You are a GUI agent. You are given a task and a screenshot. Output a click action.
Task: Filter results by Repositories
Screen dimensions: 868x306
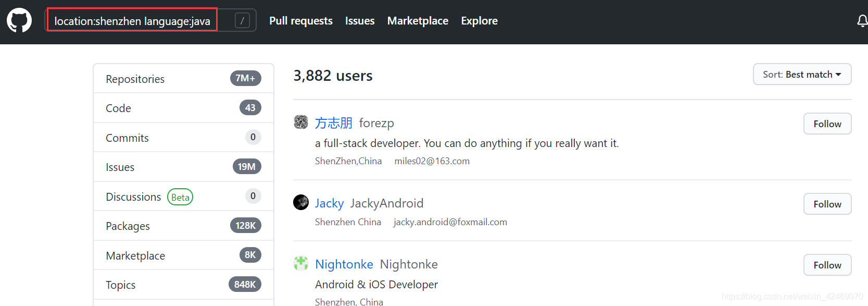183,79
